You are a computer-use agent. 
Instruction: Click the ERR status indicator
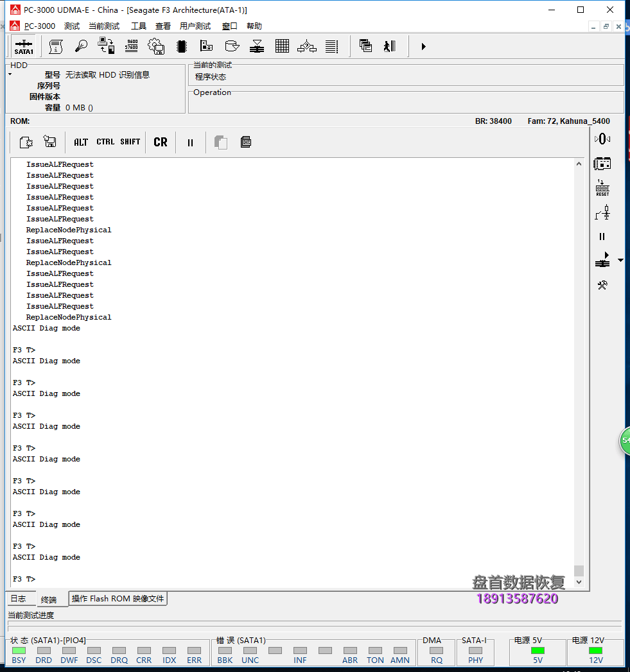coord(195,651)
